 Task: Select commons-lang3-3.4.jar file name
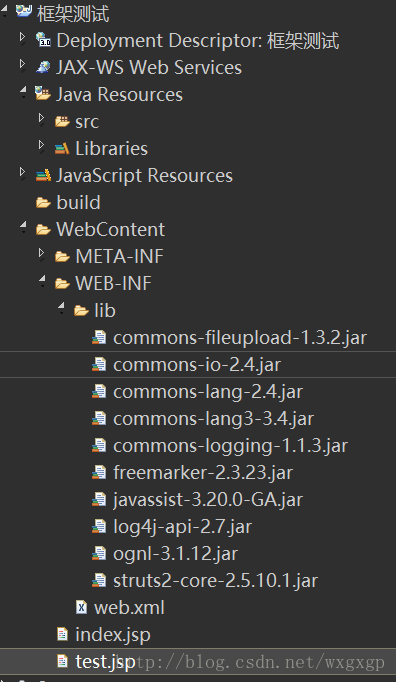coord(214,419)
